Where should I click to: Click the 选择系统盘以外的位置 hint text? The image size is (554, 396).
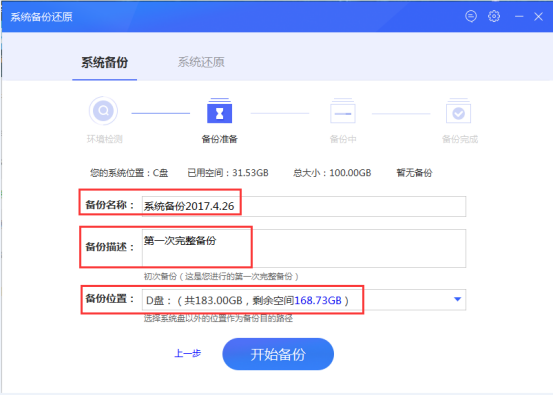pos(218,318)
